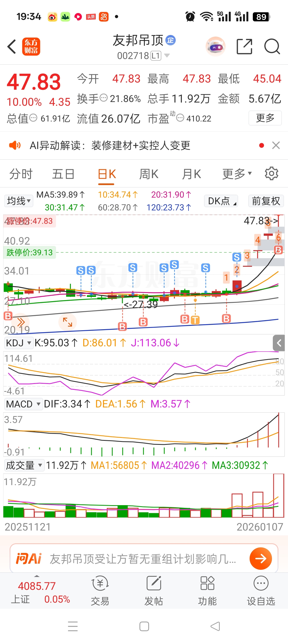This screenshot has width=288, height=644.
Task: Tap the fullscreen expand arrows icon on chart
Action: (67, 322)
